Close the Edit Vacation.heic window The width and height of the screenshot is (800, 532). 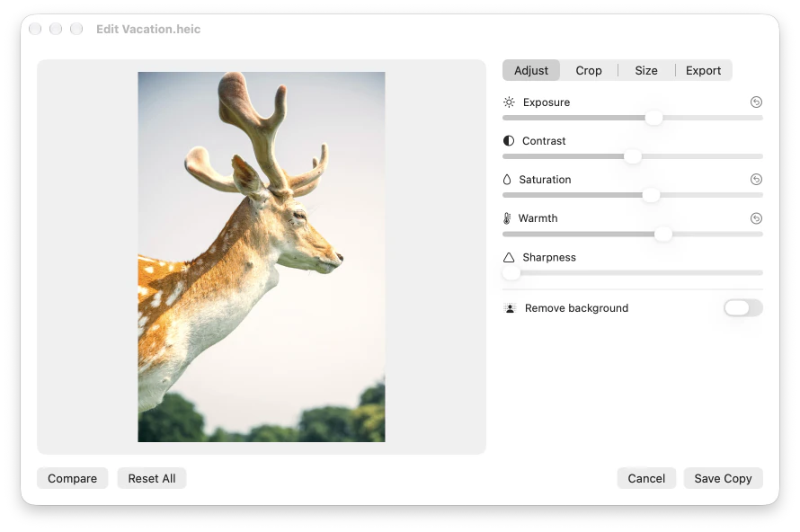pyautogui.click(x=35, y=29)
